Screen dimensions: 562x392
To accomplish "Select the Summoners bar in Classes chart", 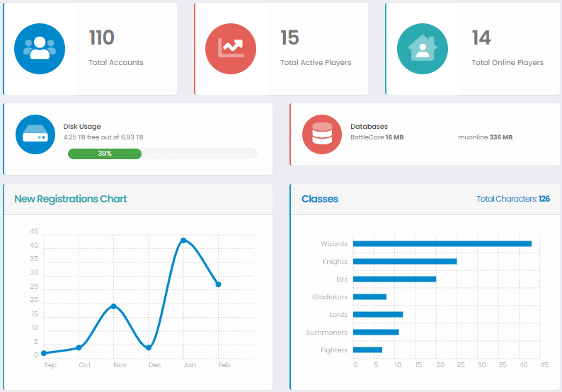I will pos(376,332).
